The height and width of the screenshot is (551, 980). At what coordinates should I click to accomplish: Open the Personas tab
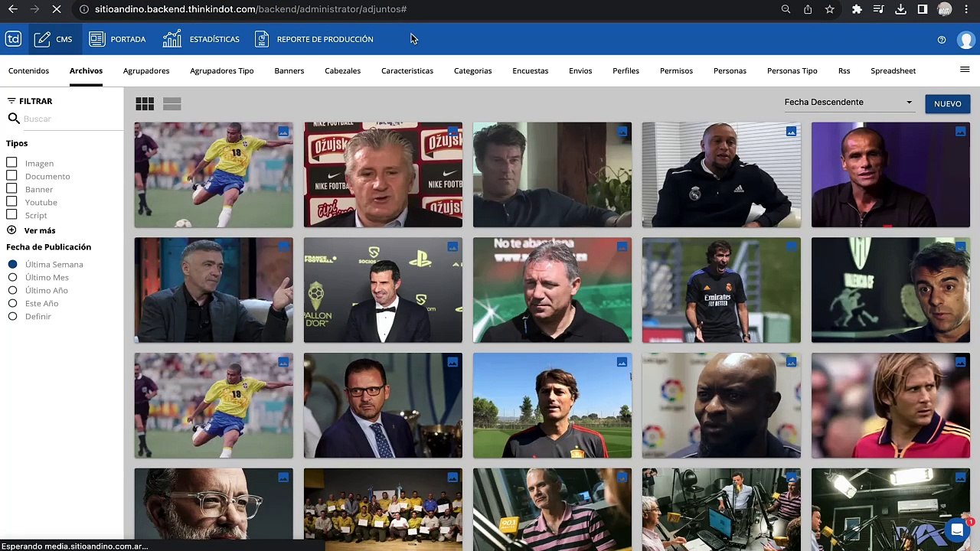(x=730, y=70)
